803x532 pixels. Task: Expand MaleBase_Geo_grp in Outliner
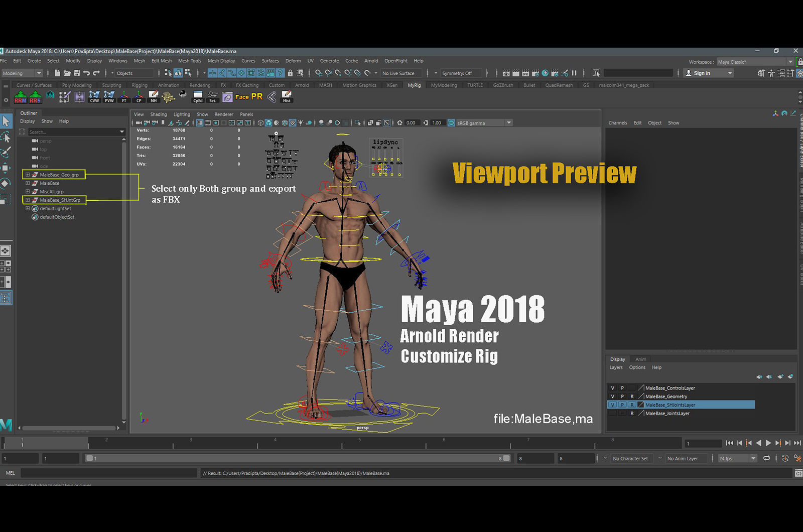point(28,175)
